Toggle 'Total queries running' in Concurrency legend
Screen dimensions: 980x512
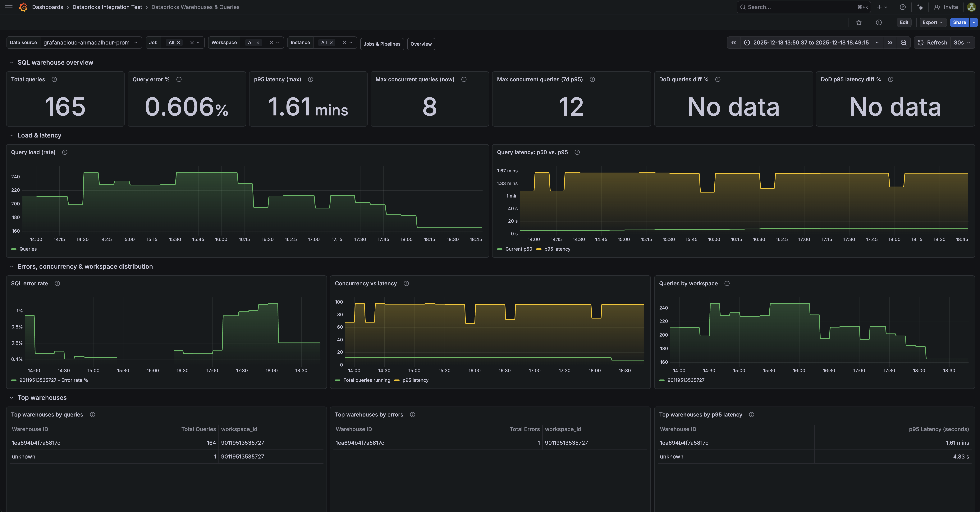[366, 380]
